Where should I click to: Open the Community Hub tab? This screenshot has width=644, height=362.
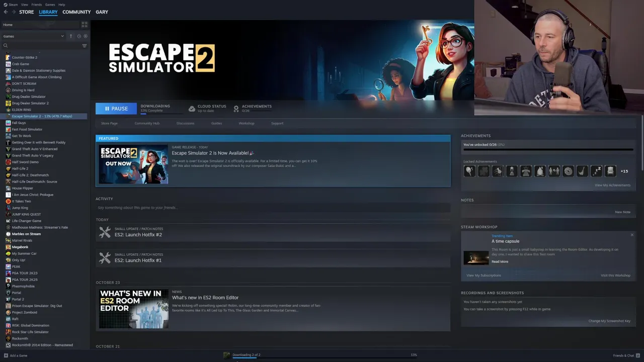(x=147, y=123)
